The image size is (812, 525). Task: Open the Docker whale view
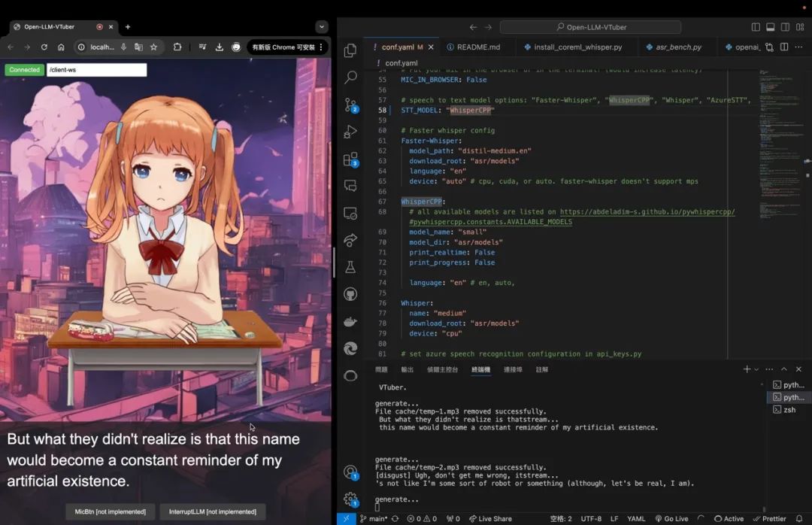(350, 321)
